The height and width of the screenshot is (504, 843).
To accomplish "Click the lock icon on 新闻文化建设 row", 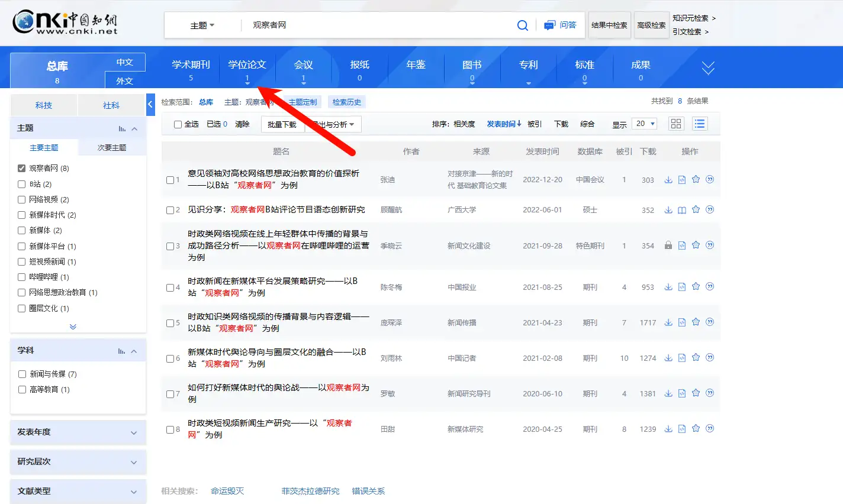I will coord(668,245).
